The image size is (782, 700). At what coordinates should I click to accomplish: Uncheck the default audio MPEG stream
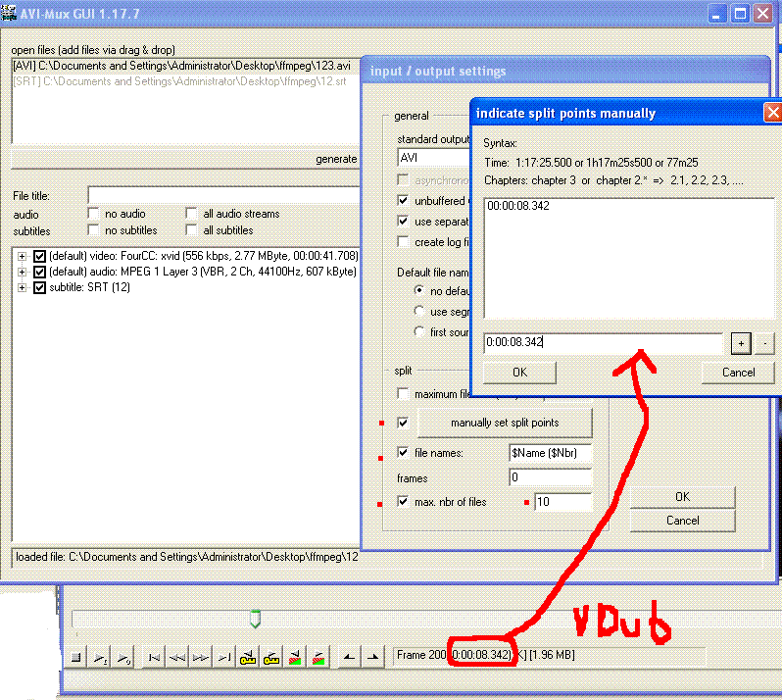pos(39,272)
